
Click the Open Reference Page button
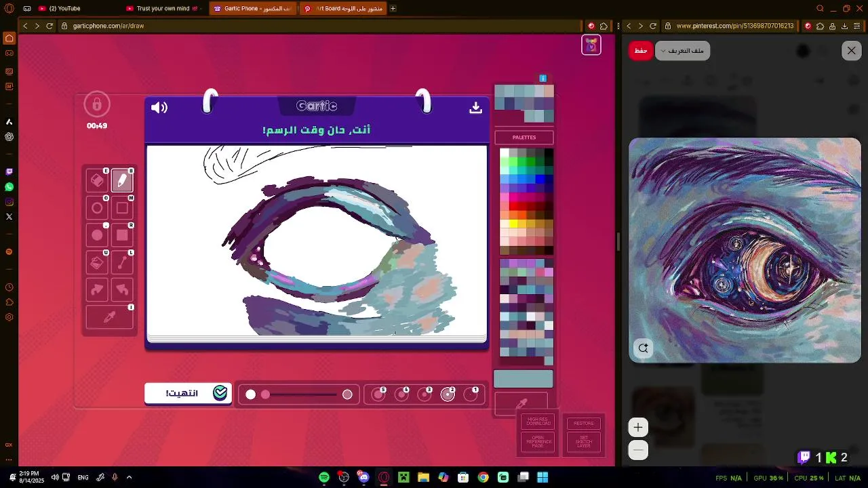[x=538, y=442]
